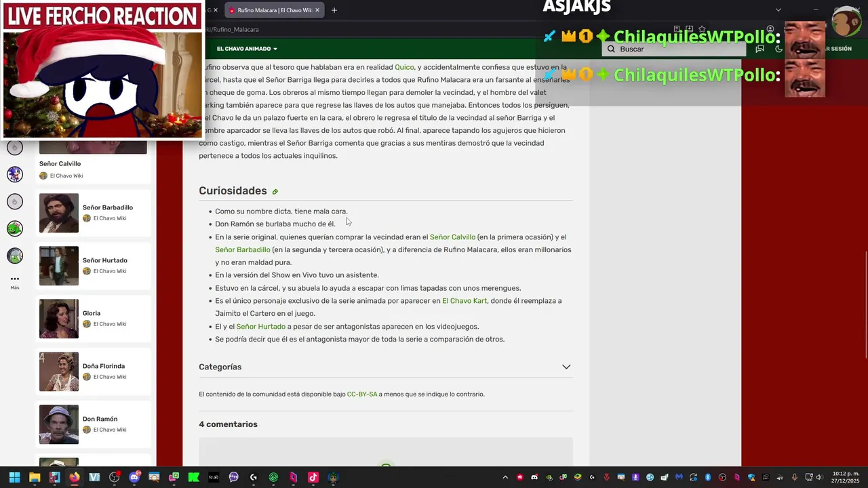Open Logitech G Hub in taskbar
This screenshot has width=868, height=488.
pyautogui.click(x=254, y=477)
